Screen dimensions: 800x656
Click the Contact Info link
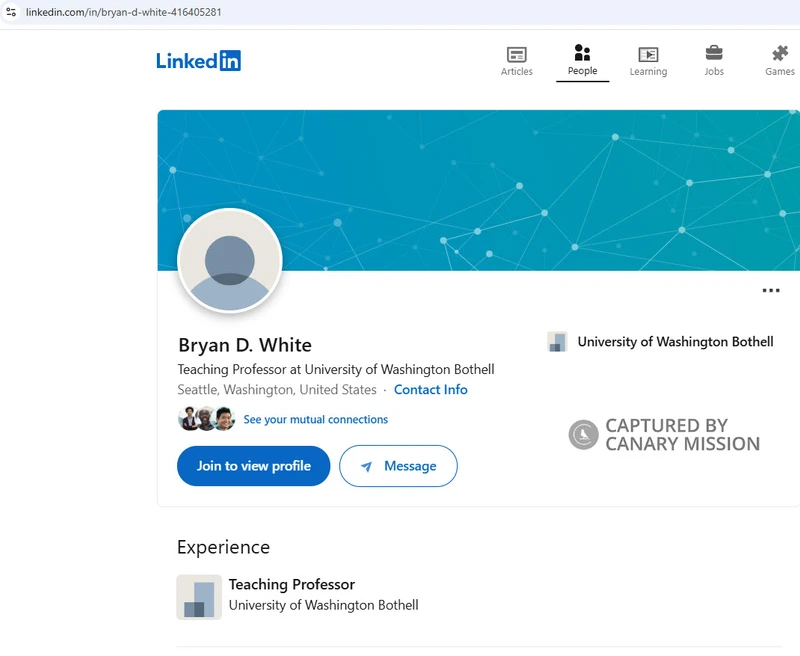tap(431, 390)
